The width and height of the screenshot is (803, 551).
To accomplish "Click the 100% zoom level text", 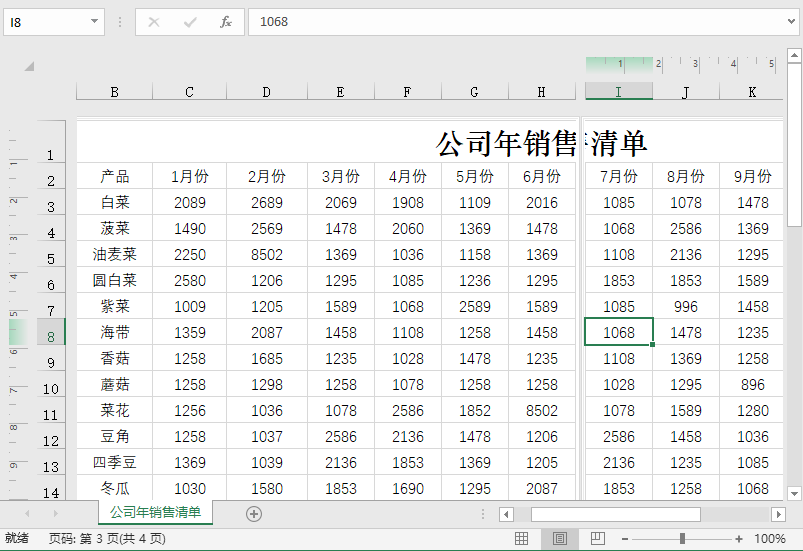I will point(770,539).
